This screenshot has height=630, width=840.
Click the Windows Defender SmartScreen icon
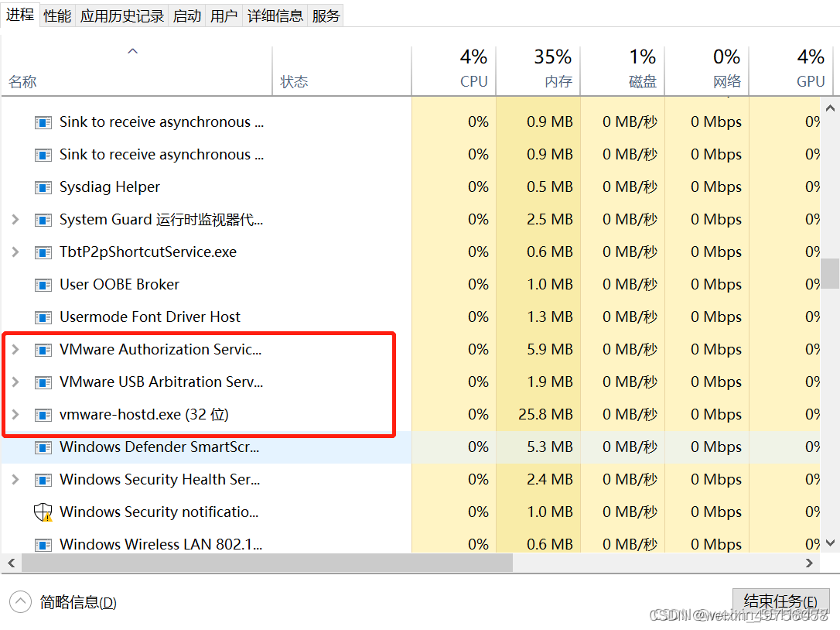pyautogui.click(x=43, y=447)
